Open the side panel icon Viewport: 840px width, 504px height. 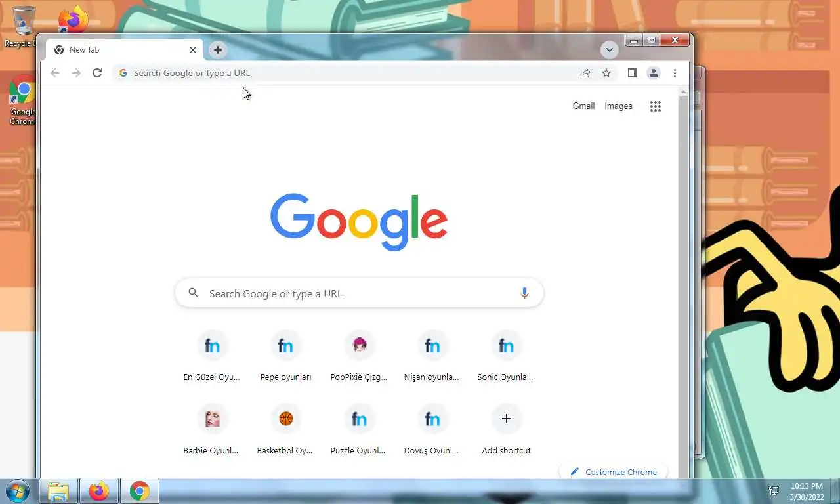pyautogui.click(x=633, y=73)
